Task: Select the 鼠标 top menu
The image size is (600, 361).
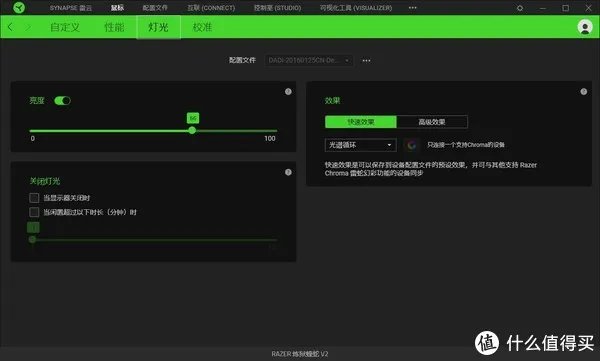Action: coord(117,8)
